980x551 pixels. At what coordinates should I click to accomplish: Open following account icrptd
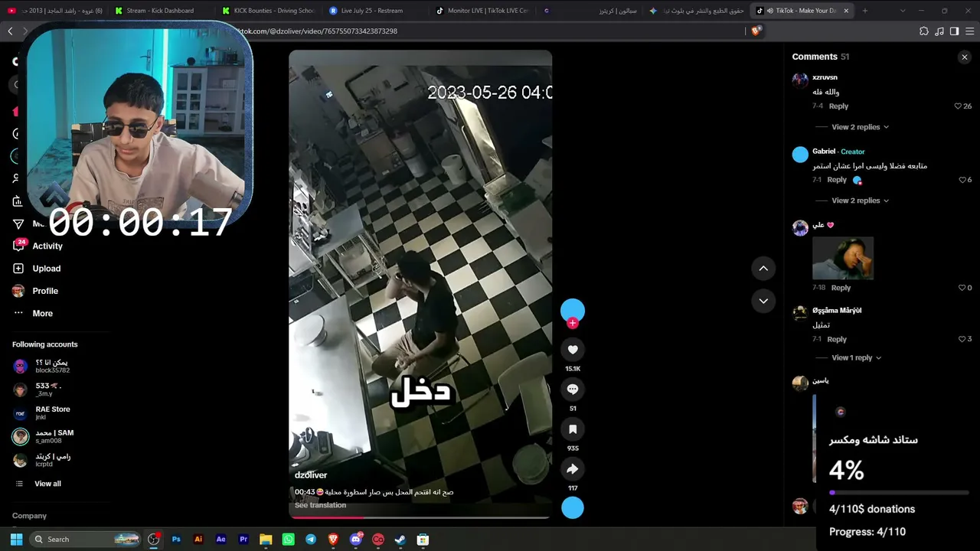(53, 460)
